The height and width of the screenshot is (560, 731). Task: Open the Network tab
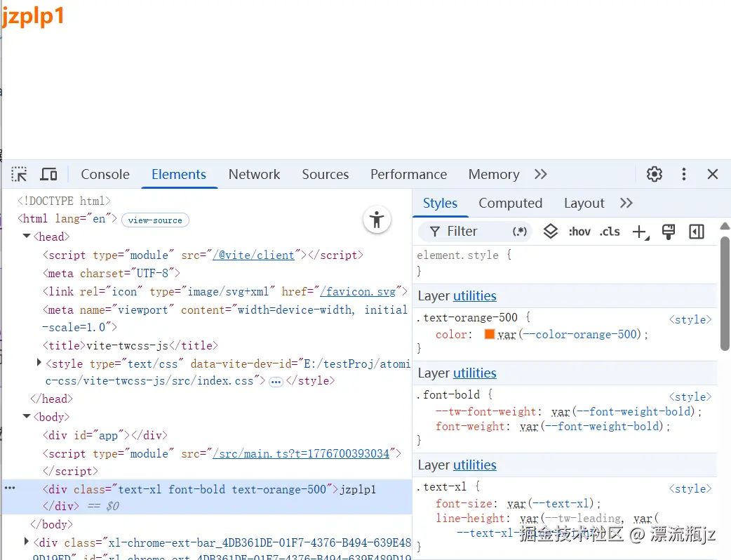point(254,175)
